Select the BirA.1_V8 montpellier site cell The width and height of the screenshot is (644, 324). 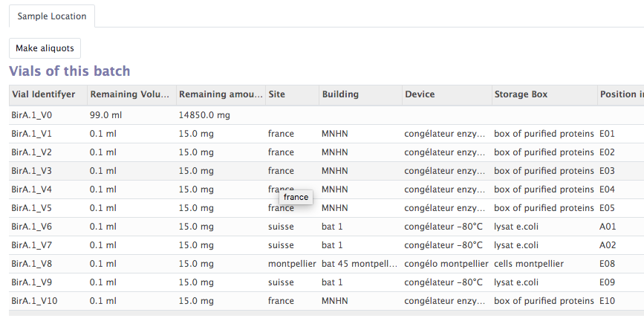click(x=292, y=264)
